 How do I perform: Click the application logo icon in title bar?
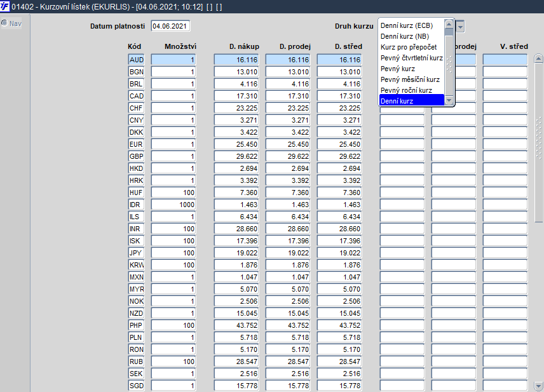click(x=5, y=6)
